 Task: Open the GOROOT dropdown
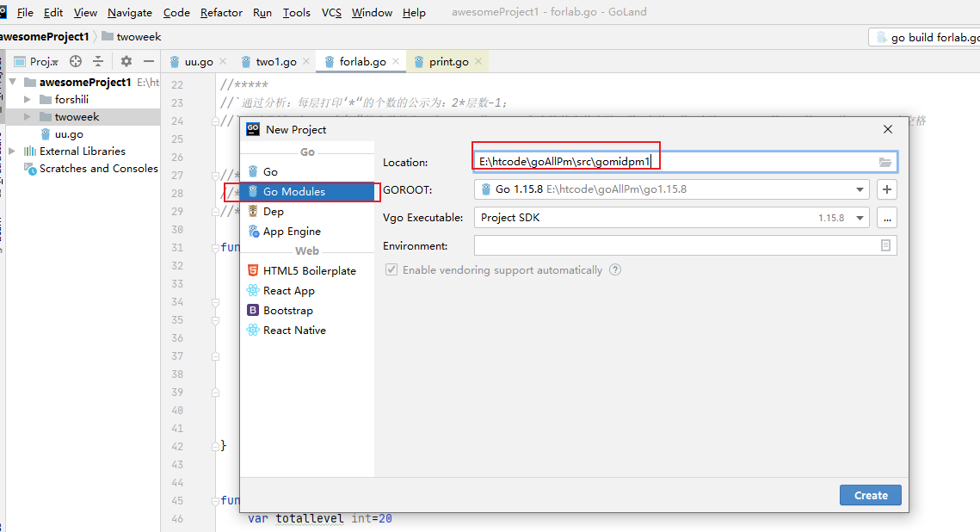tap(860, 189)
